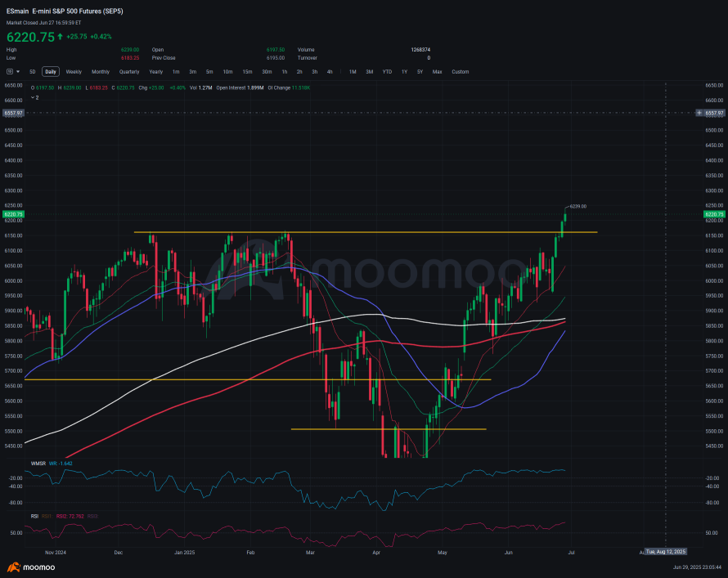This screenshot has width=728, height=578.
Task: Switch to the 1m minute interval
Action: click(176, 71)
